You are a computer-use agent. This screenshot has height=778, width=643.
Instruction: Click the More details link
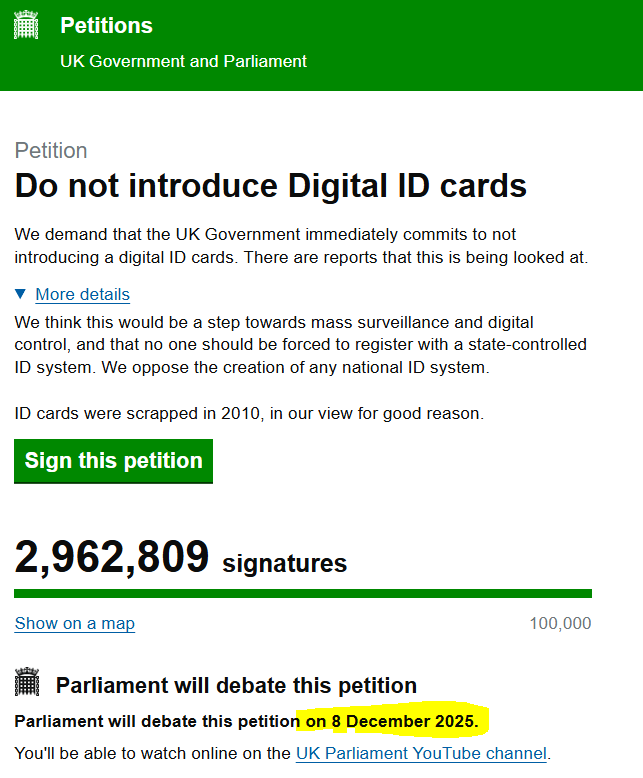tap(82, 294)
